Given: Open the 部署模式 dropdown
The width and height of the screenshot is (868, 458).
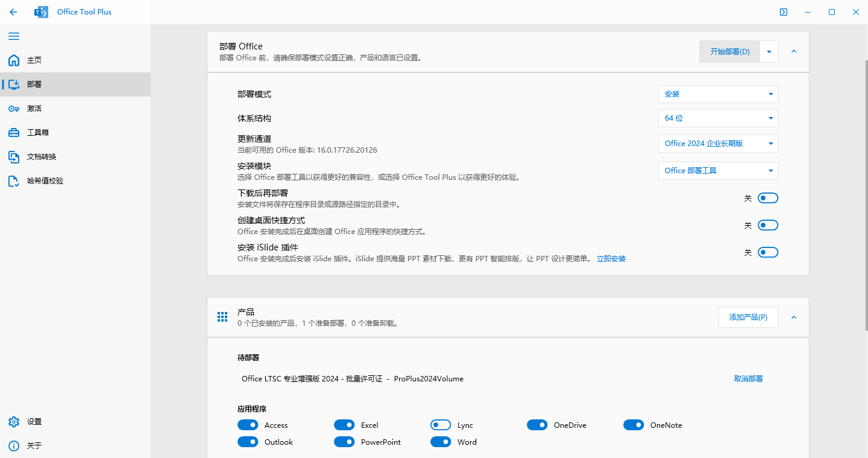Looking at the screenshot, I should click(719, 94).
